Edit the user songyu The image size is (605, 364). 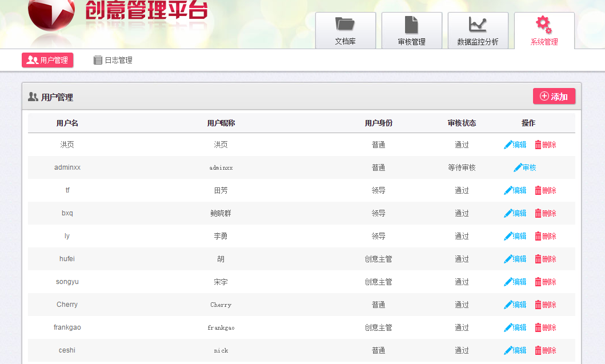tap(515, 282)
